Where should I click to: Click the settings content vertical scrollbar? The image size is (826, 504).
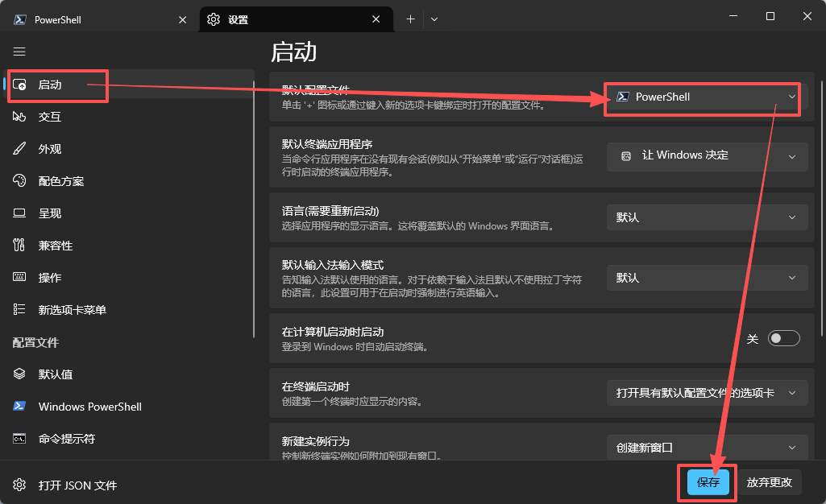tap(822, 209)
